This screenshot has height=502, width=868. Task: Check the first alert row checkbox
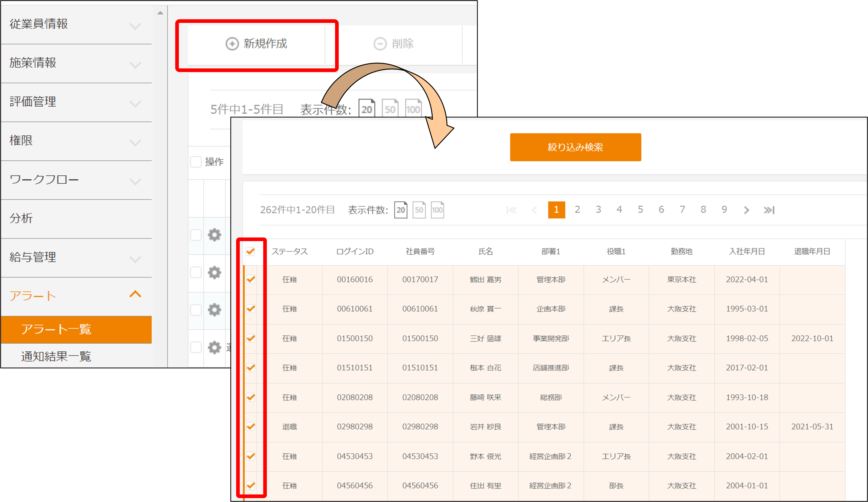(196, 235)
